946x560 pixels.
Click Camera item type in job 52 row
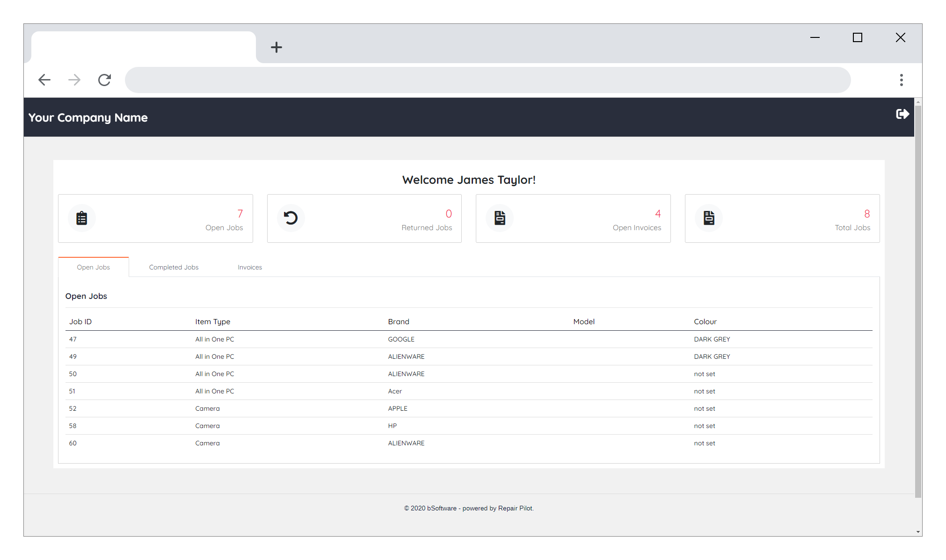coord(207,408)
